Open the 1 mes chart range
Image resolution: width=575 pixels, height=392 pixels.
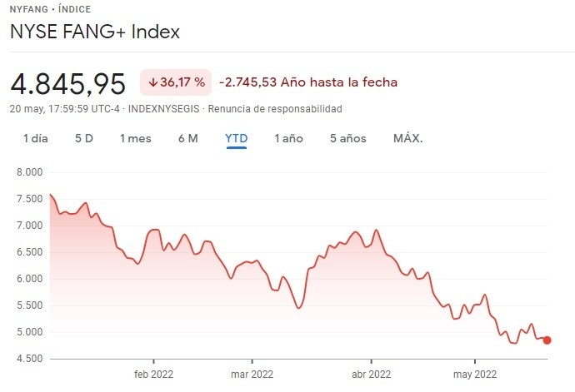(x=135, y=138)
